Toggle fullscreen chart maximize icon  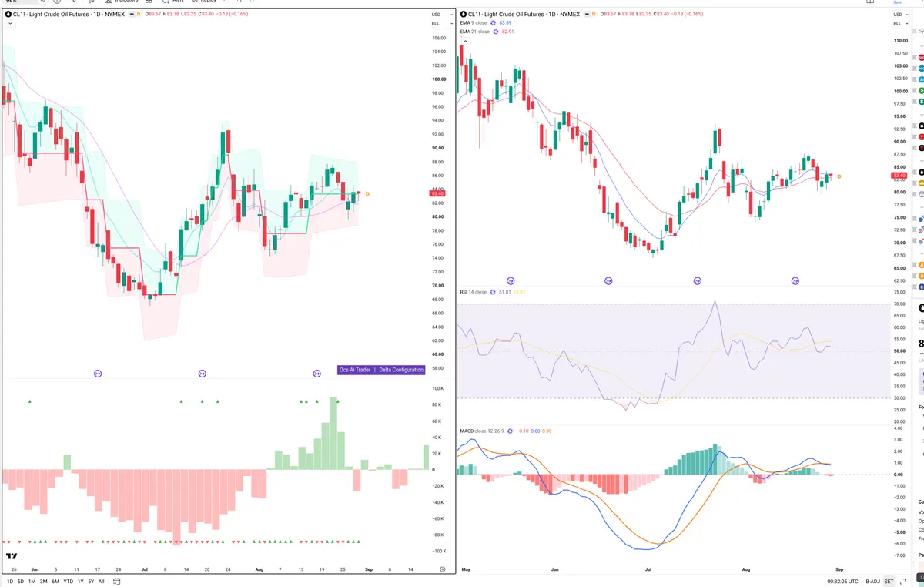[904, 582]
